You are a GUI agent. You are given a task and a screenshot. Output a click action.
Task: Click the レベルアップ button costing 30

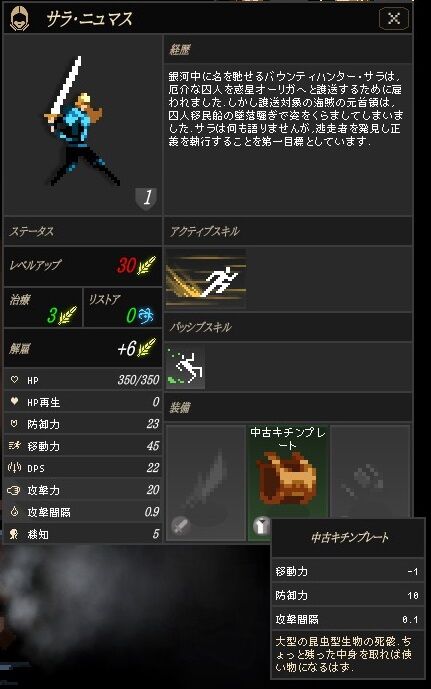tap(83, 266)
